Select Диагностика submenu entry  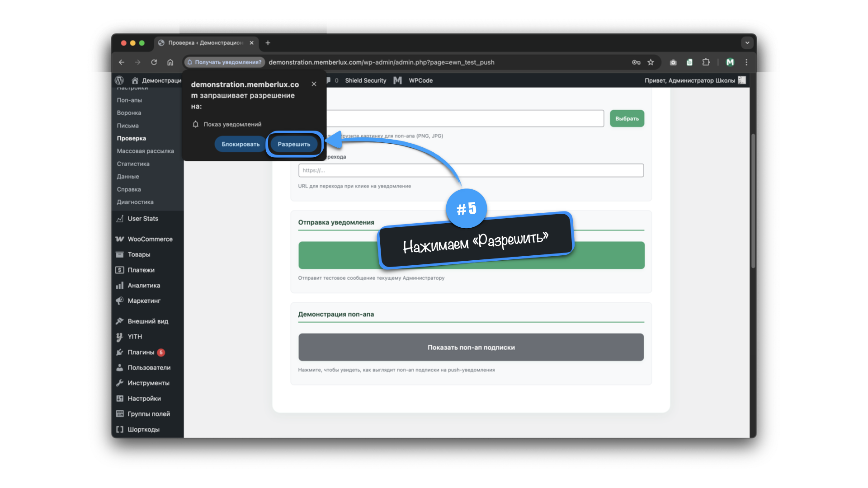click(x=135, y=202)
